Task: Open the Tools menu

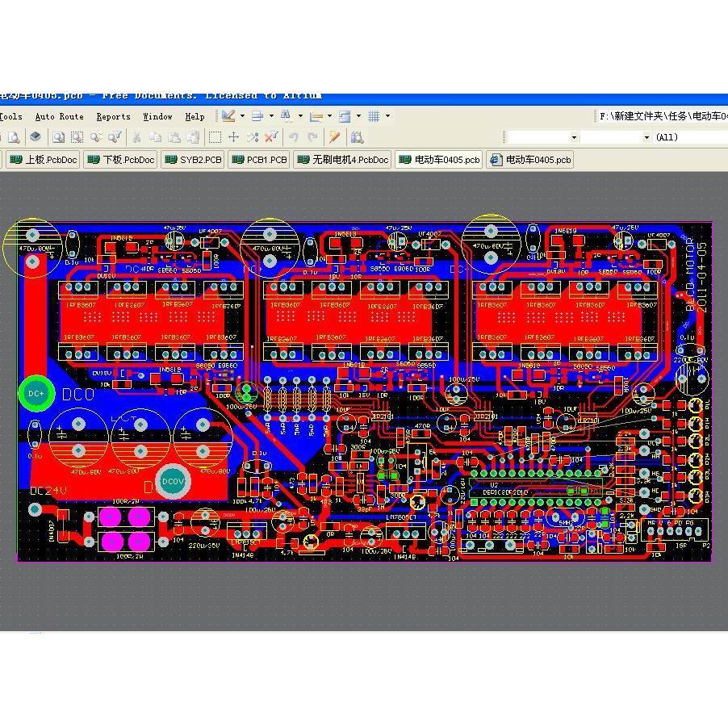Action: [x=11, y=116]
